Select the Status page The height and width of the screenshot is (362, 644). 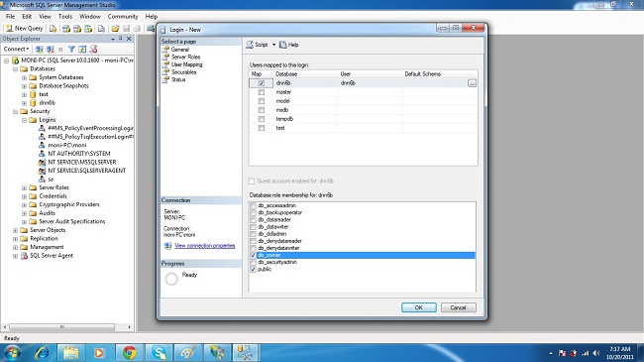point(178,79)
